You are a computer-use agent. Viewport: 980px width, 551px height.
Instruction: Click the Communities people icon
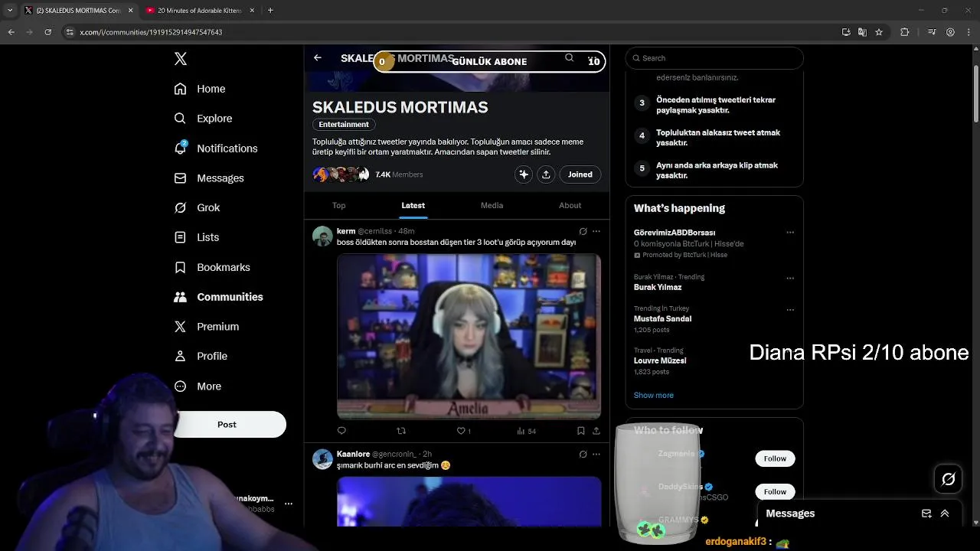pyautogui.click(x=180, y=297)
